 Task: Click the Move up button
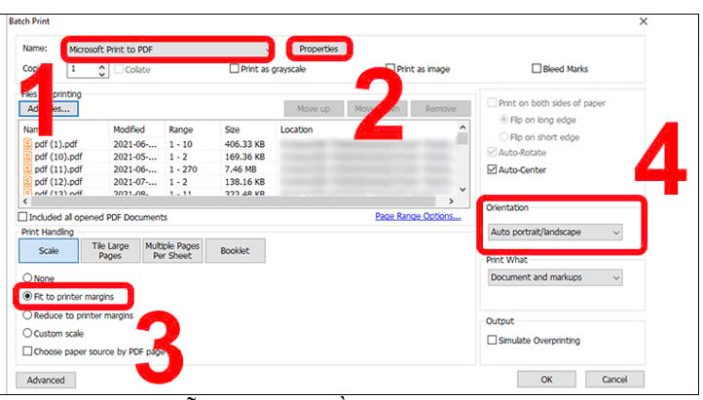pyautogui.click(x=314, y=109)
